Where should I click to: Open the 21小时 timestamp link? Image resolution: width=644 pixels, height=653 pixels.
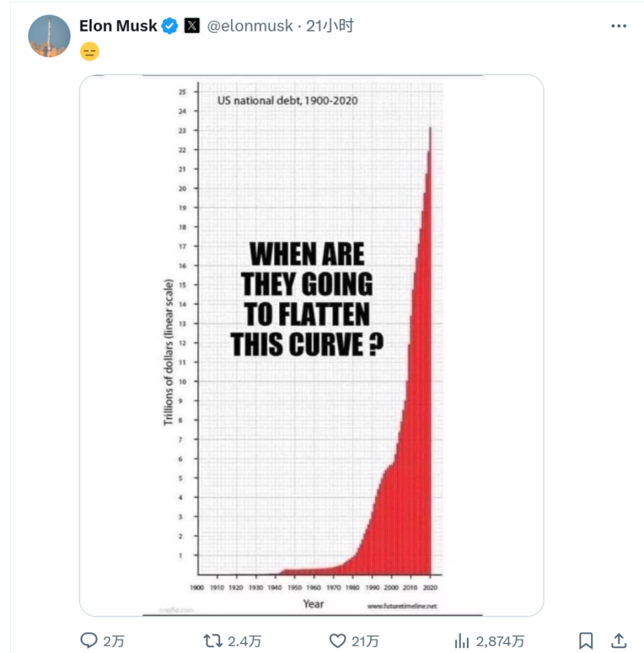[329, 26]
